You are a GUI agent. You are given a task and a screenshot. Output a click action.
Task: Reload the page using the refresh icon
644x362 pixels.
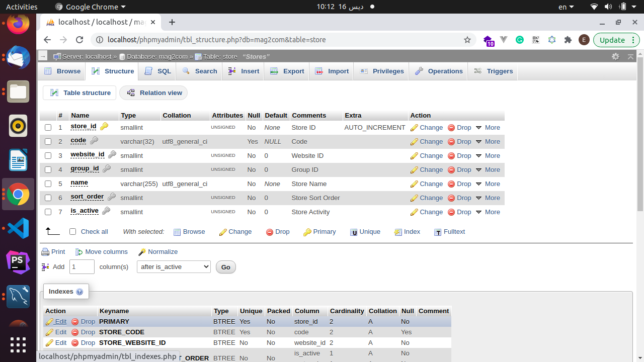click(79, 40)
